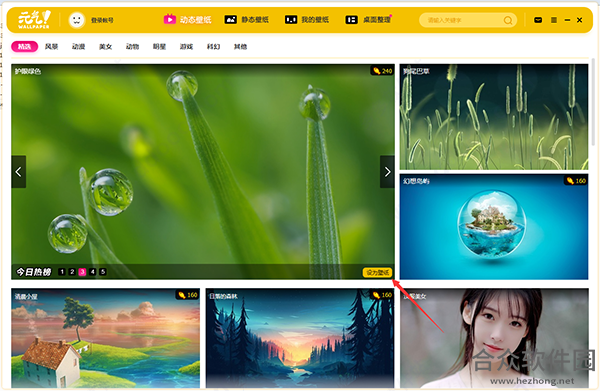Click the keyword search input field
The width and height of the screenshot is (600, 391).
pyautogui.click(x=462, y=20)
